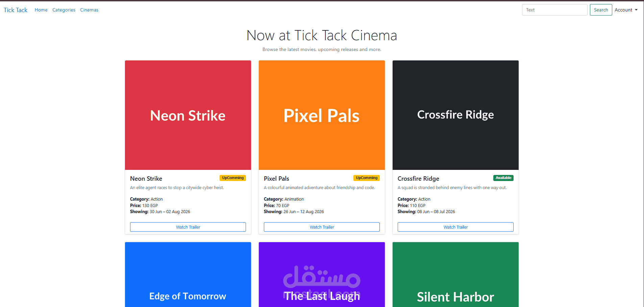Click the Available badge on Crossfire Ridge

click(x=503, y=178)
